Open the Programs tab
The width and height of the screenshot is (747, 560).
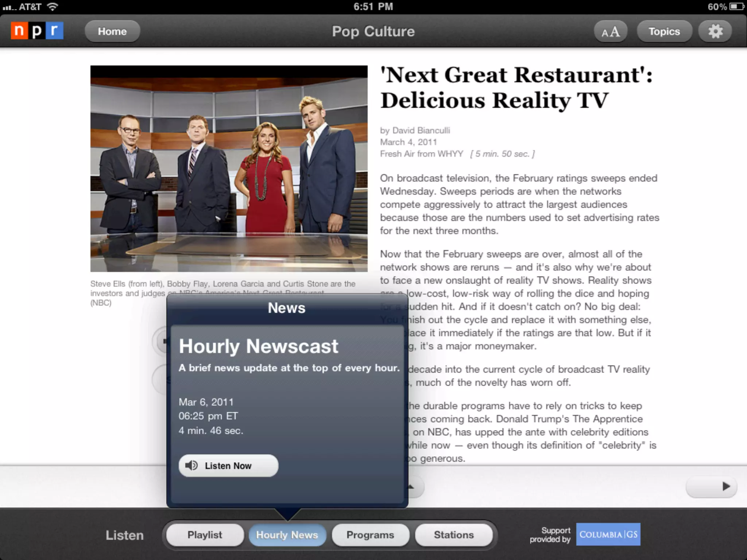tap(370, 535)
